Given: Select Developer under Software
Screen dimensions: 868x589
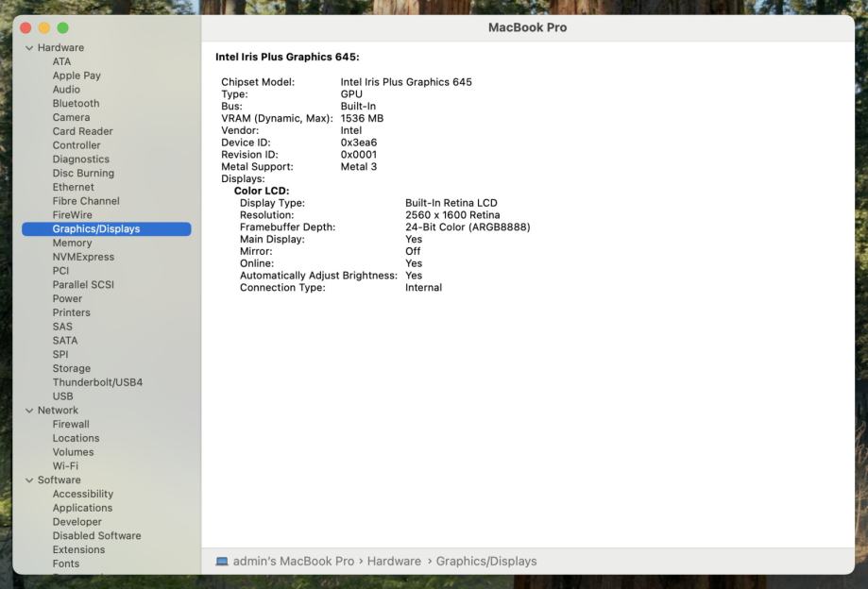Looking at the screenshot, I should pyautogui.click(x=77, y=522).
